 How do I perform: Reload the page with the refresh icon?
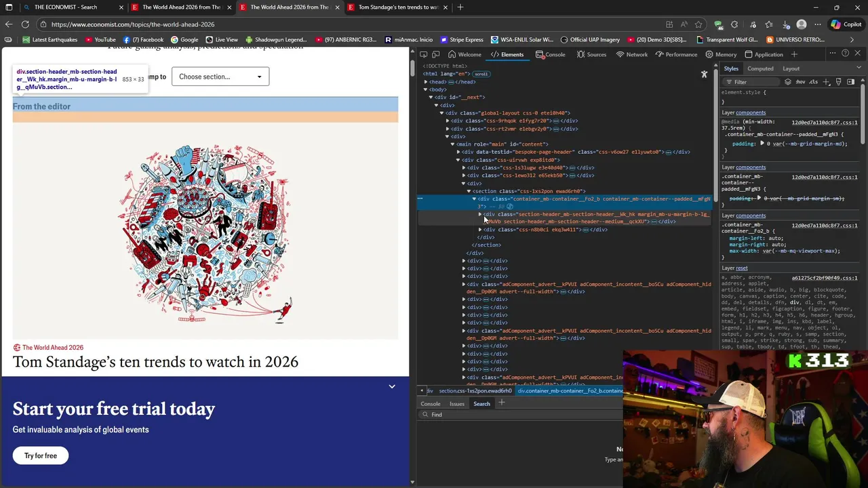coord(25,24)
